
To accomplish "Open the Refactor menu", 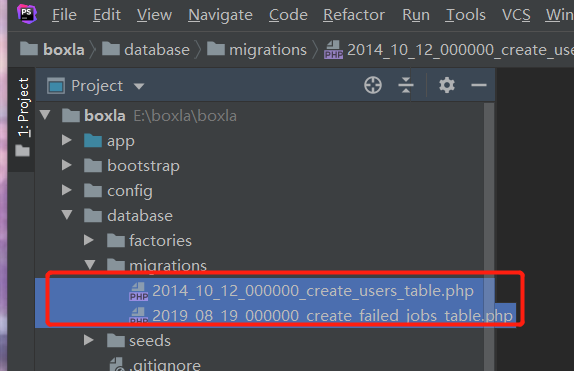I will point(354,15).
